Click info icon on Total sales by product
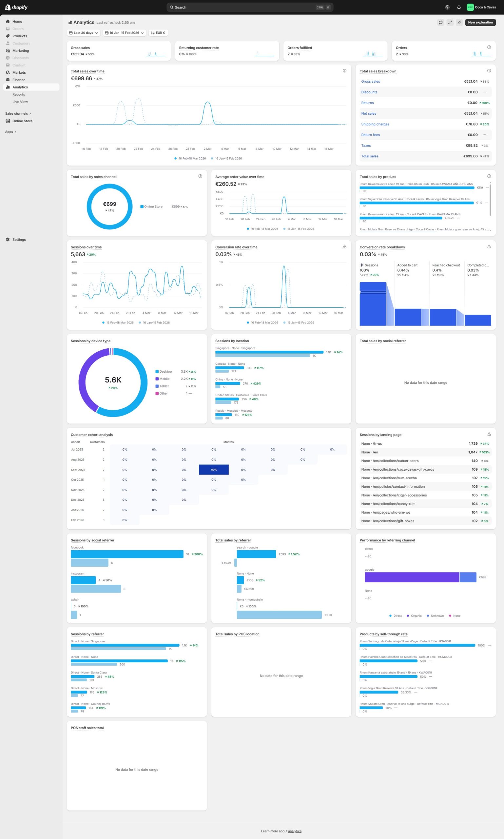504x839 pixels. (x=489, y=176)
